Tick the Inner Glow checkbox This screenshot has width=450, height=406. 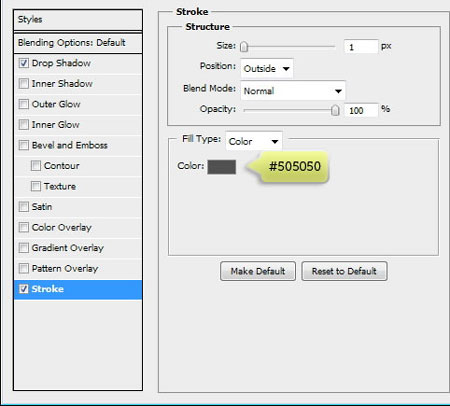click(x=24, y=125)
